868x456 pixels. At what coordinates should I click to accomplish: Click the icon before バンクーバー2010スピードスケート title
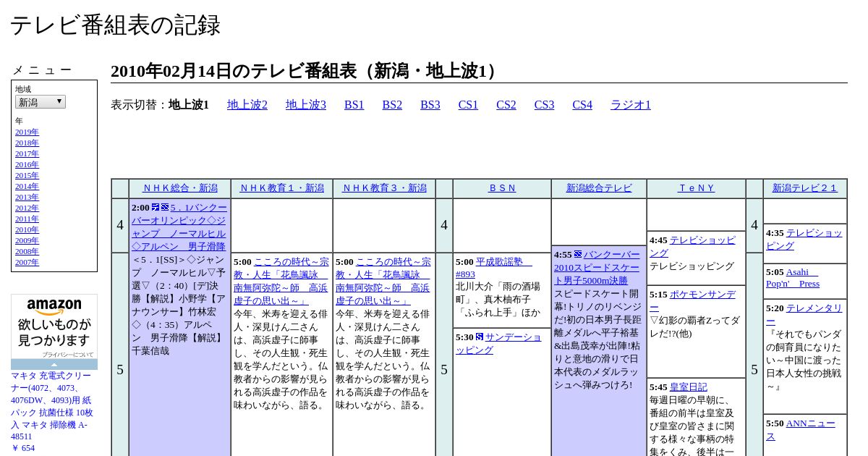[x=578, y=254]
